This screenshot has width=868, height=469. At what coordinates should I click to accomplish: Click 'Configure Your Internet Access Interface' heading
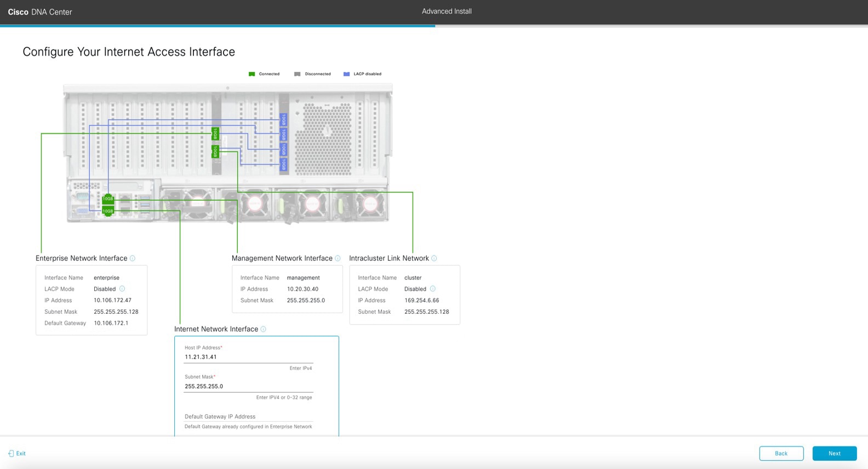pyautogui.click(x=129, y=52)
